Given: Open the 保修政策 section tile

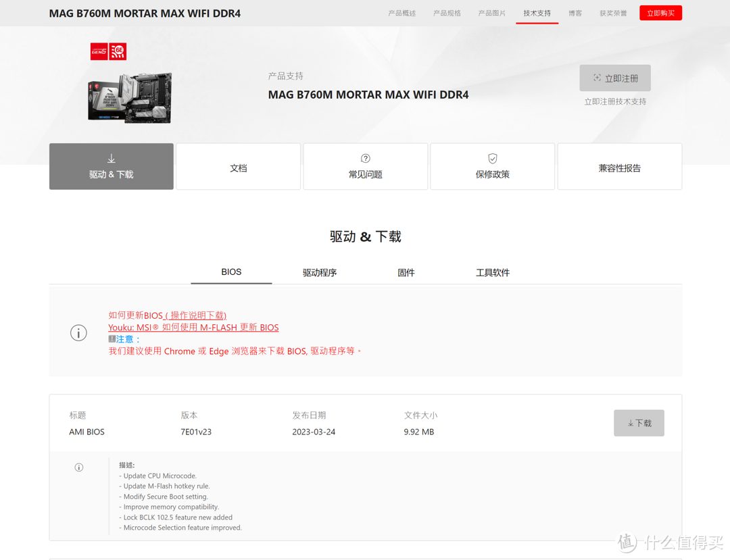Looking at the screenshot, I should point(493,166).
